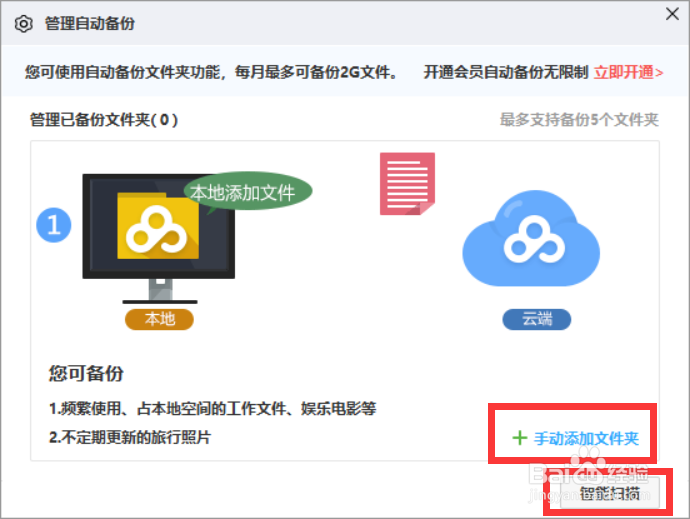Click the settings gear icon in the title bar
The image size is (690, 519).
[24, 24]
